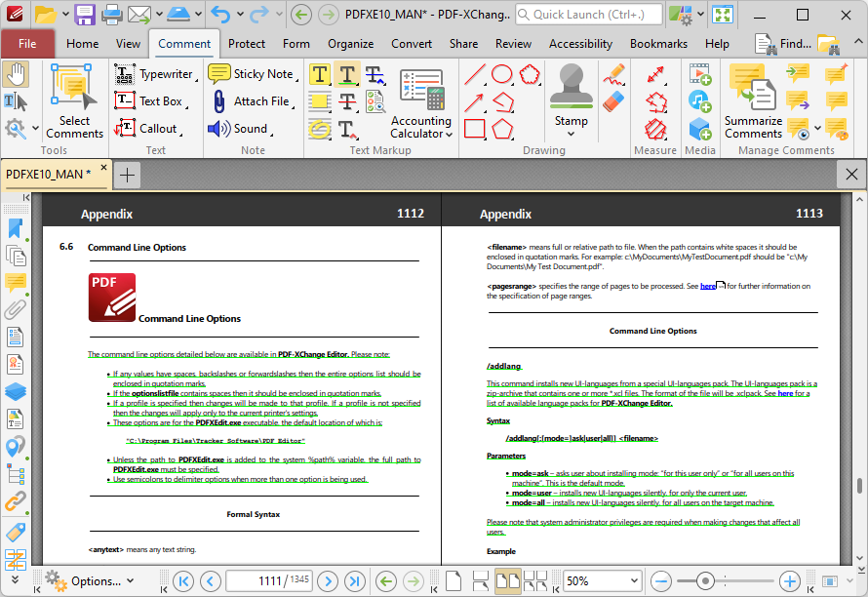
Task: Click the Attach File tool
Action: pyautogui.click(x=251, y=101)
